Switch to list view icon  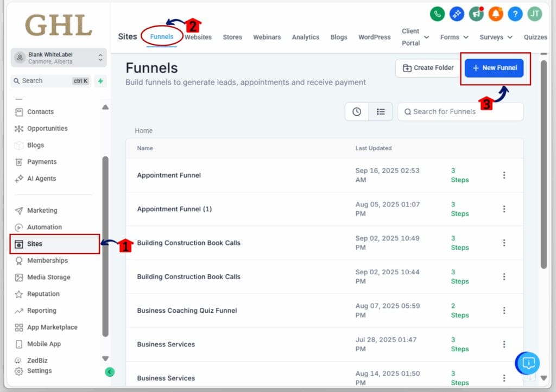pyautogui.click(x=381, y=111)
